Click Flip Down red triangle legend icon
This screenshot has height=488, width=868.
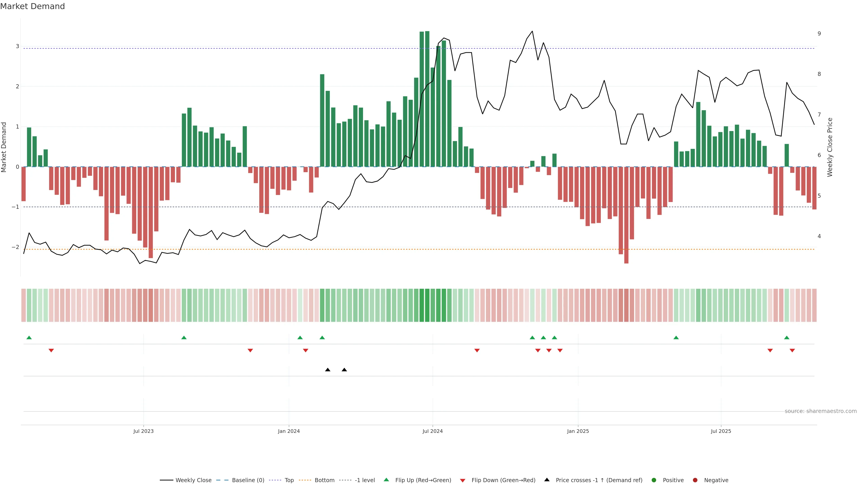[463, 481]
